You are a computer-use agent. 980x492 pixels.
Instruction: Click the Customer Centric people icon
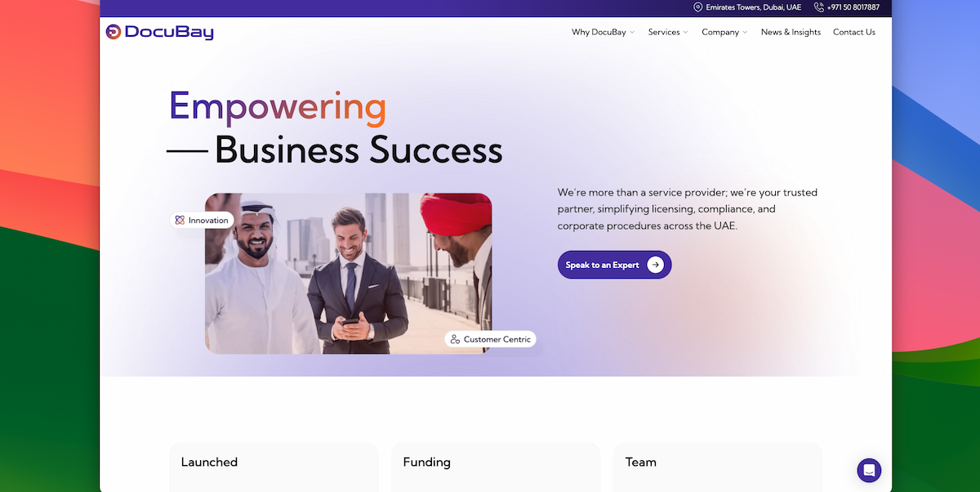455,339
